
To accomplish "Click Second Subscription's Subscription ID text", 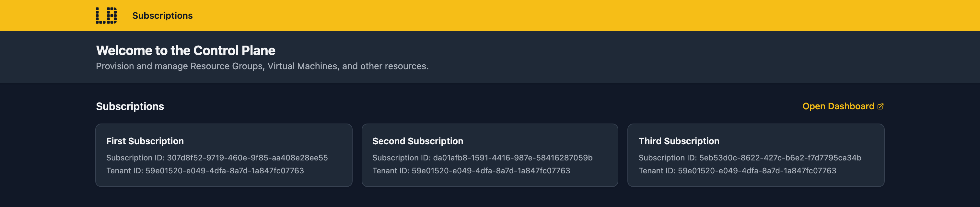I will coord(483,158).
